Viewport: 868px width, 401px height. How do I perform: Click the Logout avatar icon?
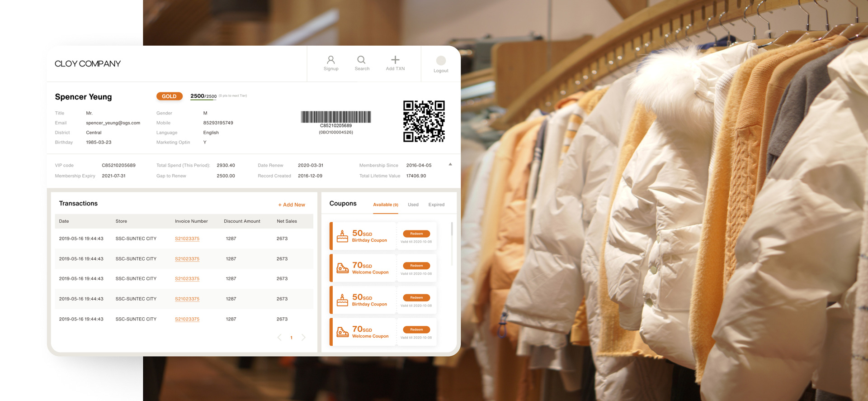point(441,61)
